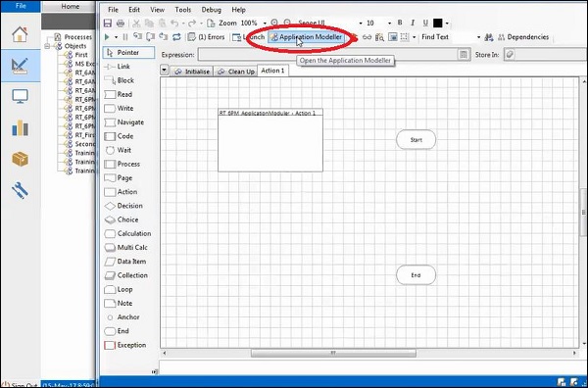This screenshot has height=388, width=588.
Task: Open the font colour dropdown arrow
Action: (447, 24)
